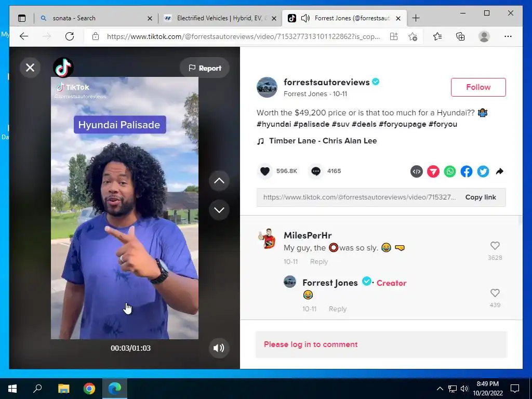The image size is (532, 399).
Task: View site information lock icon
Action: pyautogui.click(x=96, y=36)
